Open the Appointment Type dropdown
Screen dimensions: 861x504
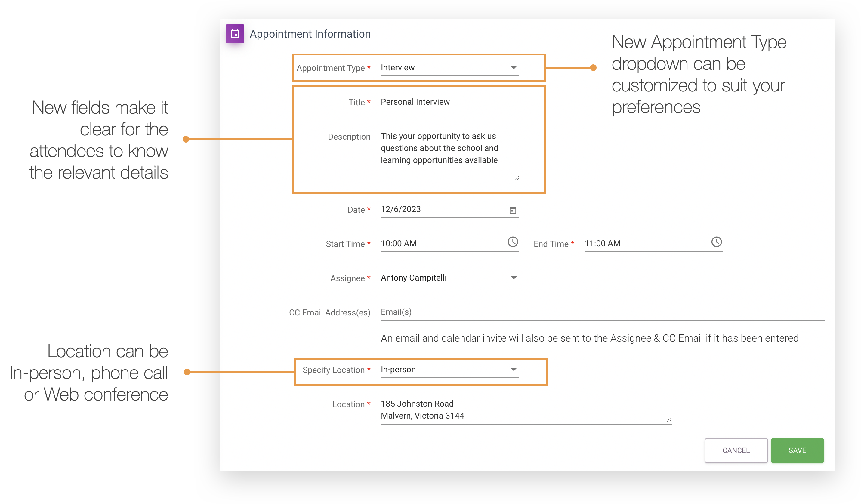[513, 67]
